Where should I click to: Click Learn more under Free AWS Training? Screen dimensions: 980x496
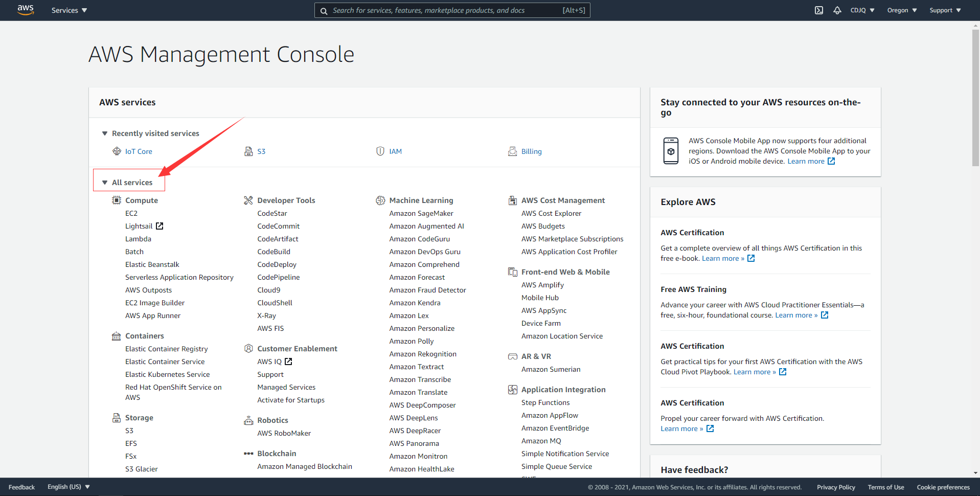tap(796, 315)
